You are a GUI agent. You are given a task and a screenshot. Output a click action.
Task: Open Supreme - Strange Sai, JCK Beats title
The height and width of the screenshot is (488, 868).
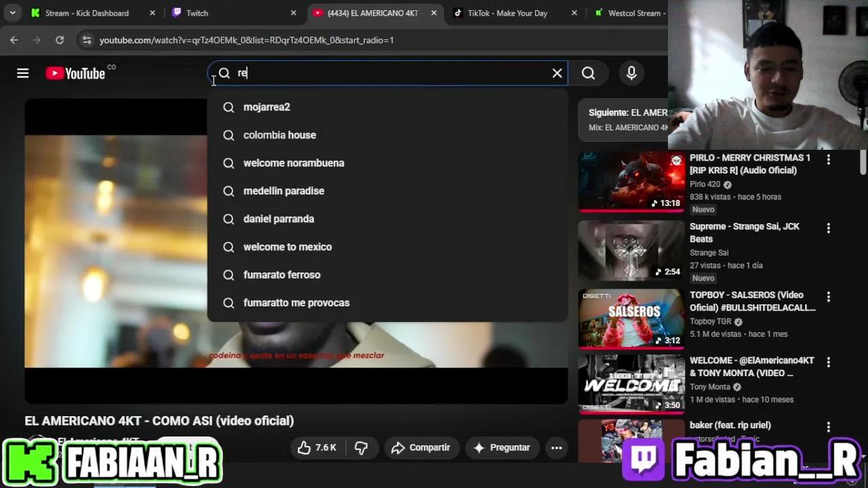[745, 232]
